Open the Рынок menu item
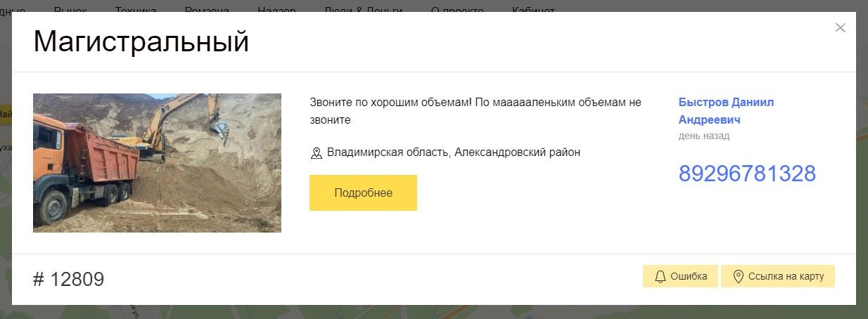868x319 pixels. coord(70,8)
